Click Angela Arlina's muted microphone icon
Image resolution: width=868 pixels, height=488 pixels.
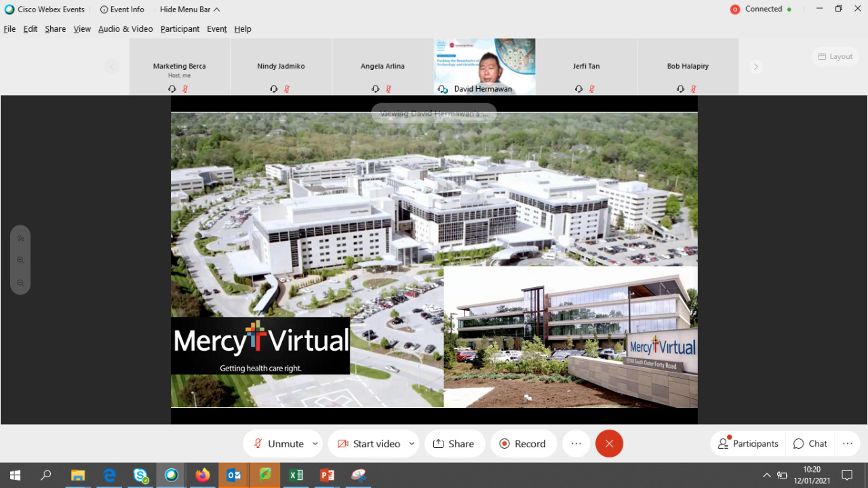tap(389, 89)
